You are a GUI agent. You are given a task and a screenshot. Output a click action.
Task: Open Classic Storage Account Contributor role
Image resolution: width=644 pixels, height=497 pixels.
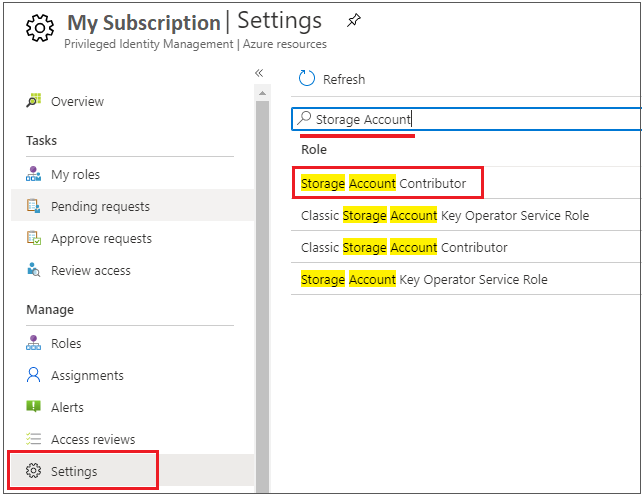(404, 247)
